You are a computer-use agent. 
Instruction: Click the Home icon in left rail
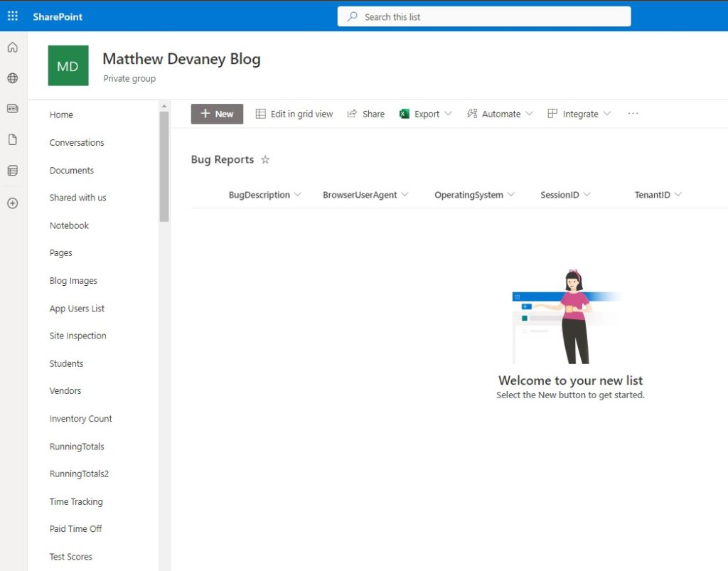pyautogui.click(x=13, y=48)
